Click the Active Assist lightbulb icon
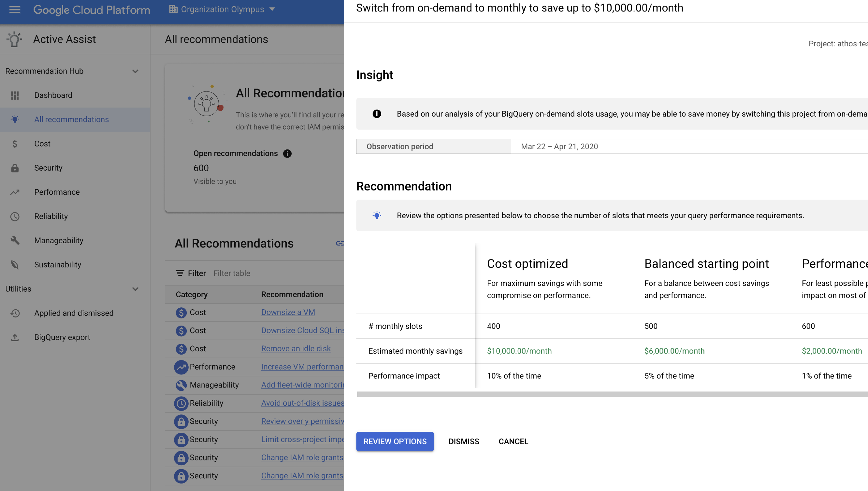Viewport: 868px width, 491px height. click(x=14, y=39)
